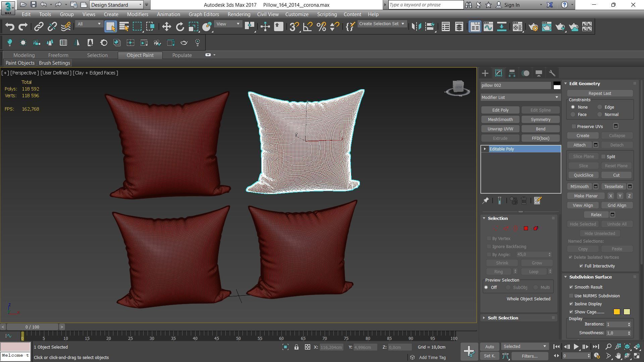Activate the Select Object tool

click(110, 27)
